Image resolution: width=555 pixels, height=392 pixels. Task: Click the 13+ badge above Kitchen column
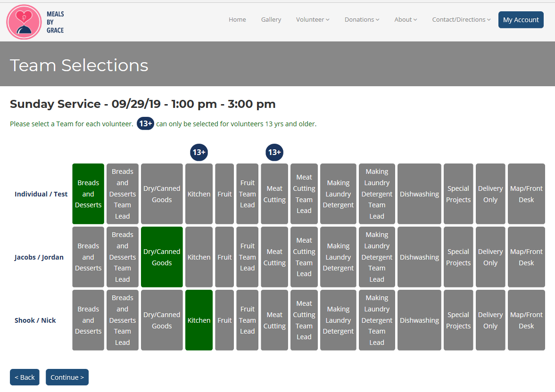tap(199, 152)
